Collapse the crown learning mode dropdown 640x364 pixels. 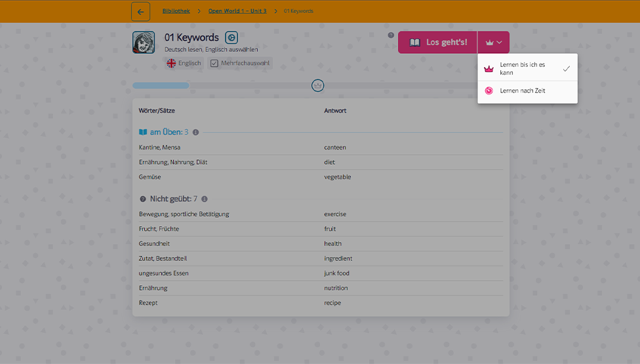[x=493, y=43]
